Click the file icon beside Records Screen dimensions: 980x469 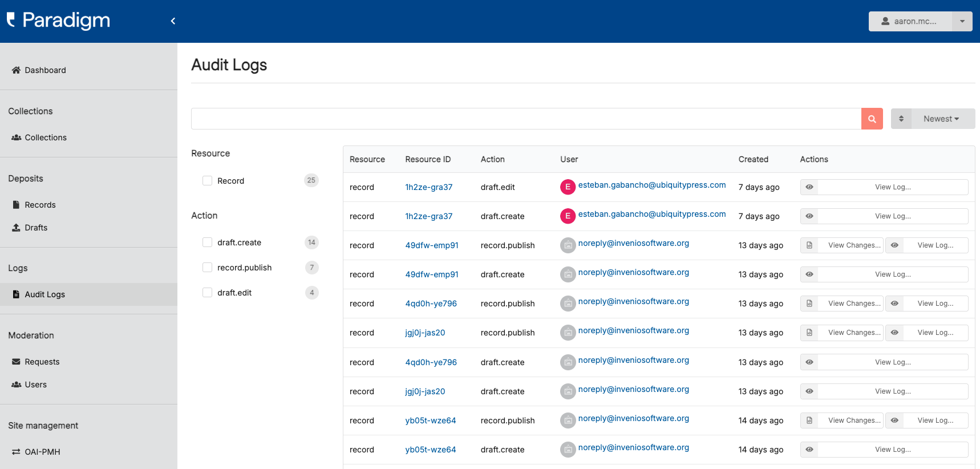coord(16,205)
